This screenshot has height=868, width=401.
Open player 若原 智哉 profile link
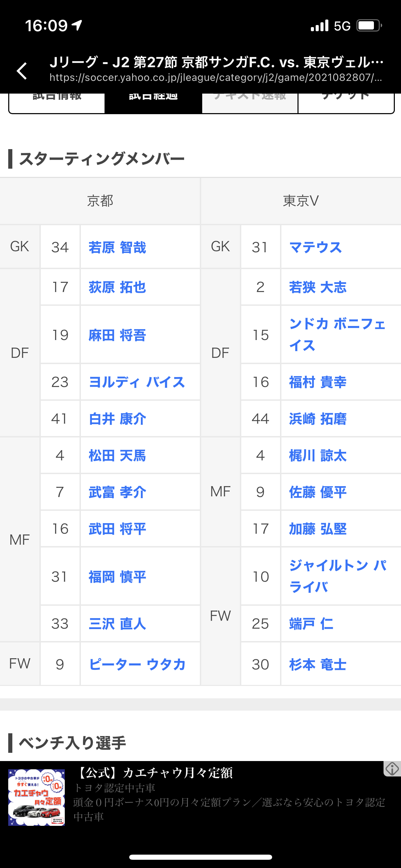point(117,247)
